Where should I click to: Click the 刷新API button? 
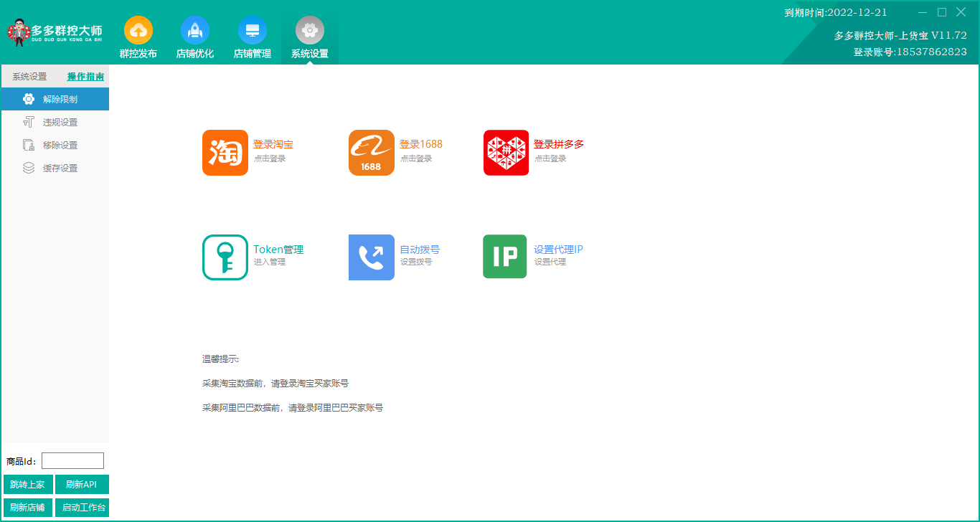[82, 485]
